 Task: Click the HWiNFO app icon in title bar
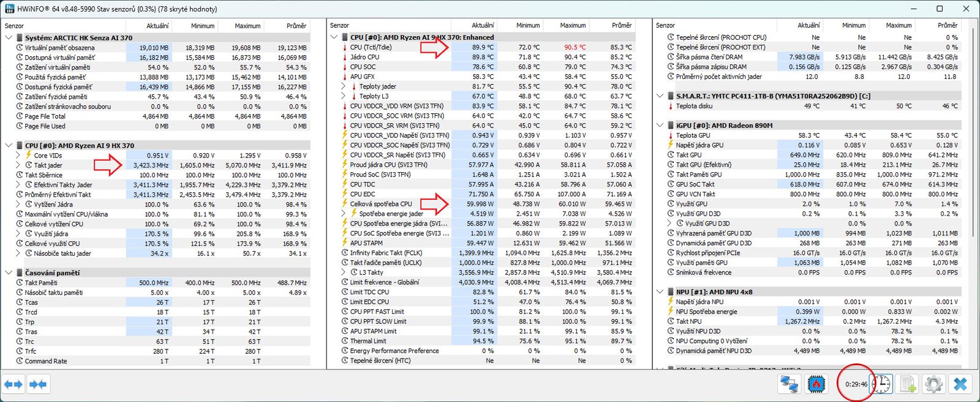point(9,9)
